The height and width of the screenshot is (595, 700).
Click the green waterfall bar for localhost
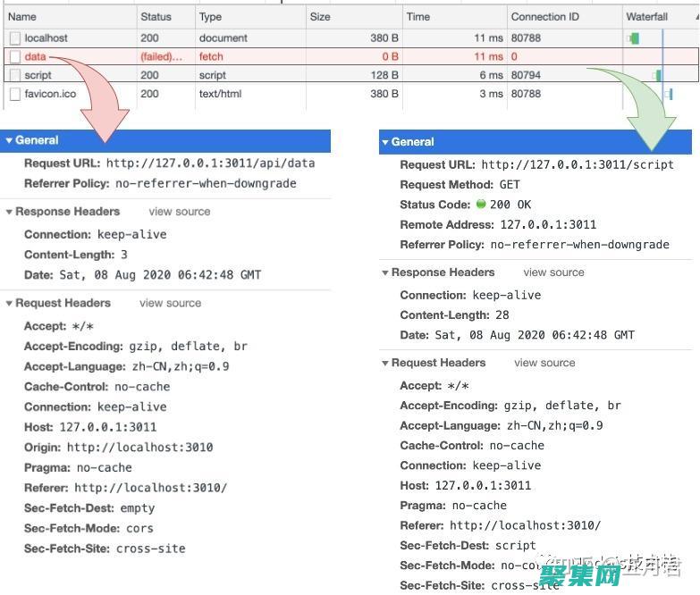point(634,38)
